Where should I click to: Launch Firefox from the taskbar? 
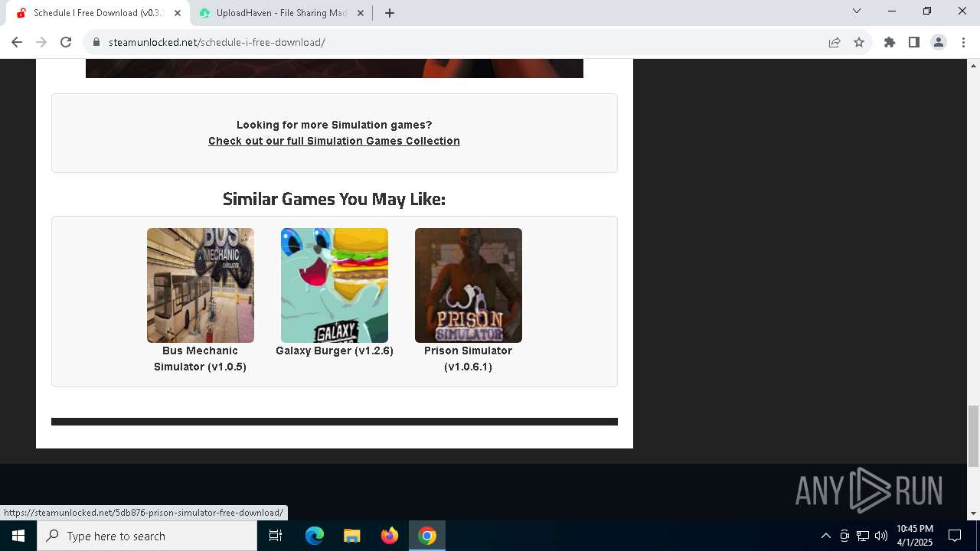click(390, 536)
